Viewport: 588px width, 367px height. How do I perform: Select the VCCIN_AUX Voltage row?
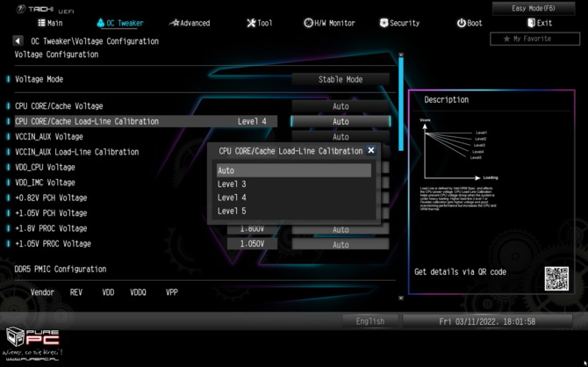[x=49, y=137]
